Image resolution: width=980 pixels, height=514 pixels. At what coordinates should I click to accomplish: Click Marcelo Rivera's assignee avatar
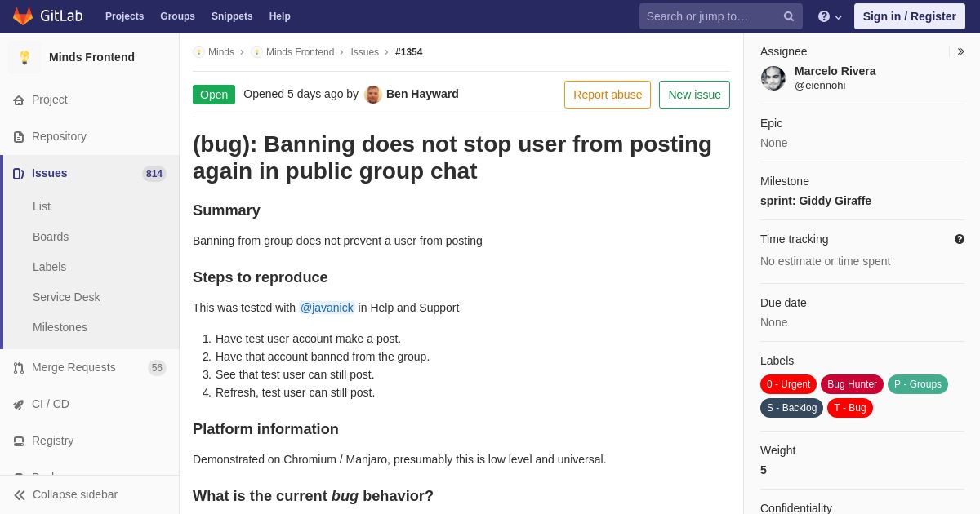(x=773, y=78)
